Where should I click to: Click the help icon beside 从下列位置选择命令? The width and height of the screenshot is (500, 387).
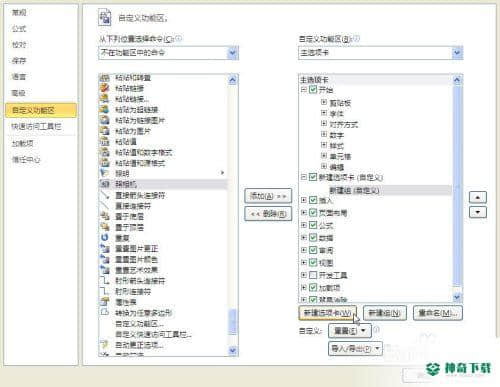tap(179, 39)
